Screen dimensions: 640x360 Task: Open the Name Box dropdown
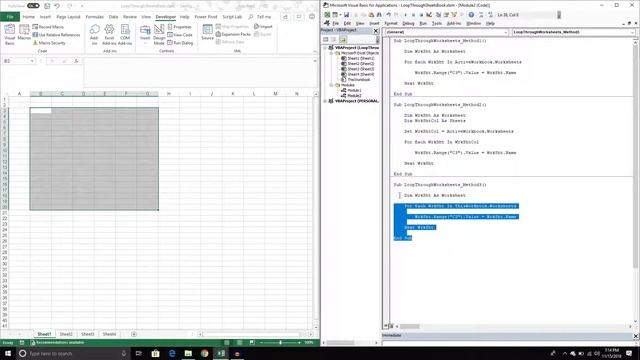click(32, 61)
